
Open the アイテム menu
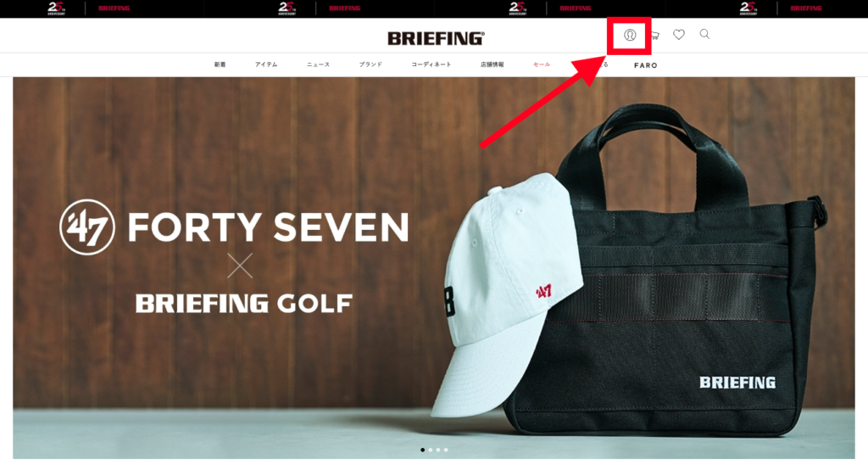265,64
